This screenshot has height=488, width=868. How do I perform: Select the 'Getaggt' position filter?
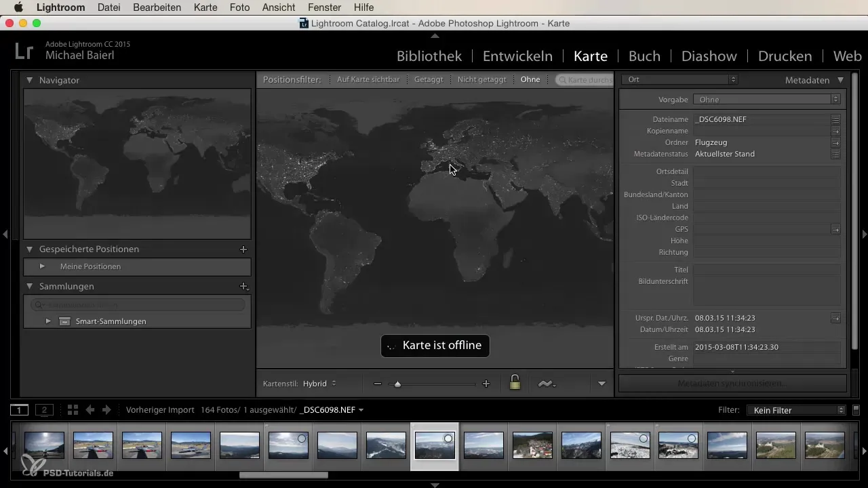[x=429, y=79]
